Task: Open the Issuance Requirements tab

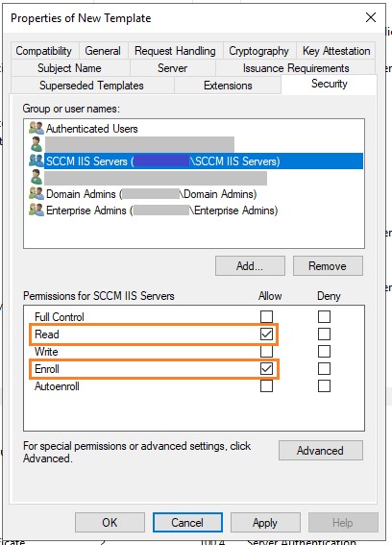Action: pos(296,68)
